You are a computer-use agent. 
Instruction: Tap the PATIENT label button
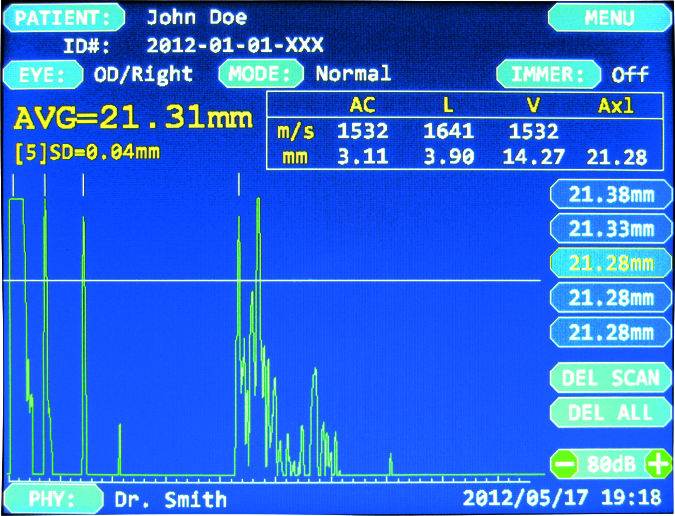point(64,18)
